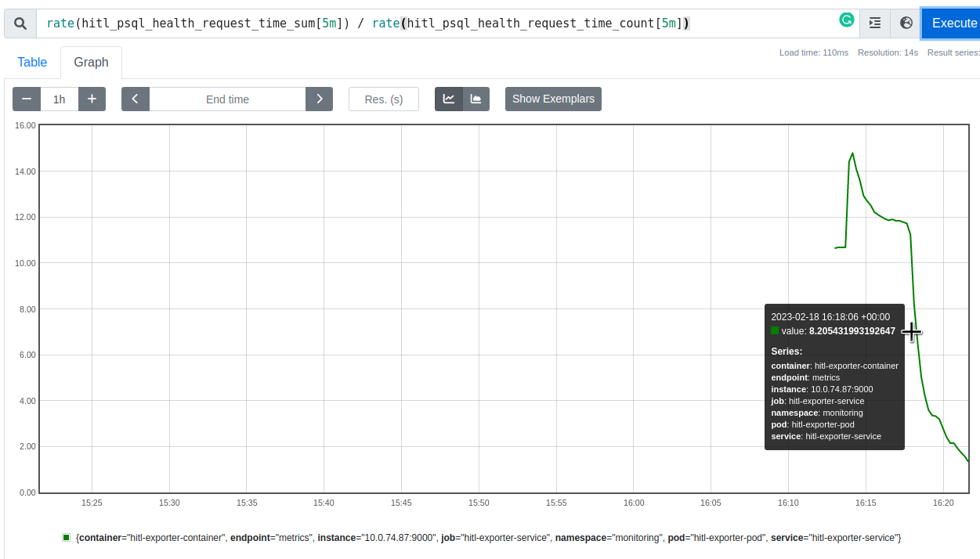
Task: Click the green tooltip value swatch
Action: pos(775,330)
